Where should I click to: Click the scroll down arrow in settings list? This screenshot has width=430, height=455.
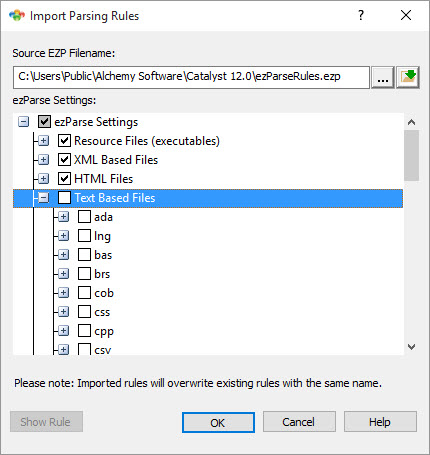tap(411, 347)
